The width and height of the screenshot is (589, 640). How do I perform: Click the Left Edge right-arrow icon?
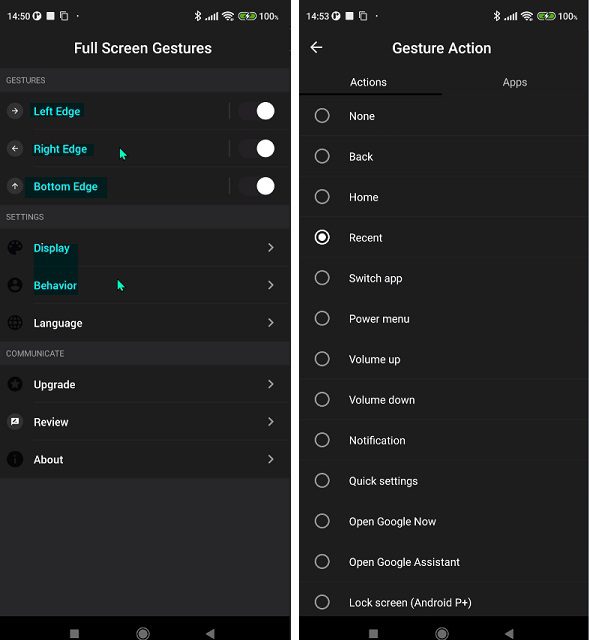15,111
